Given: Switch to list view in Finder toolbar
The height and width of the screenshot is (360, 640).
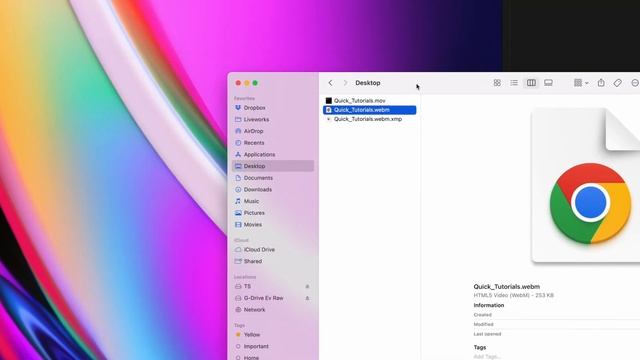Looking at the screenshot, I should coord(514,83).
